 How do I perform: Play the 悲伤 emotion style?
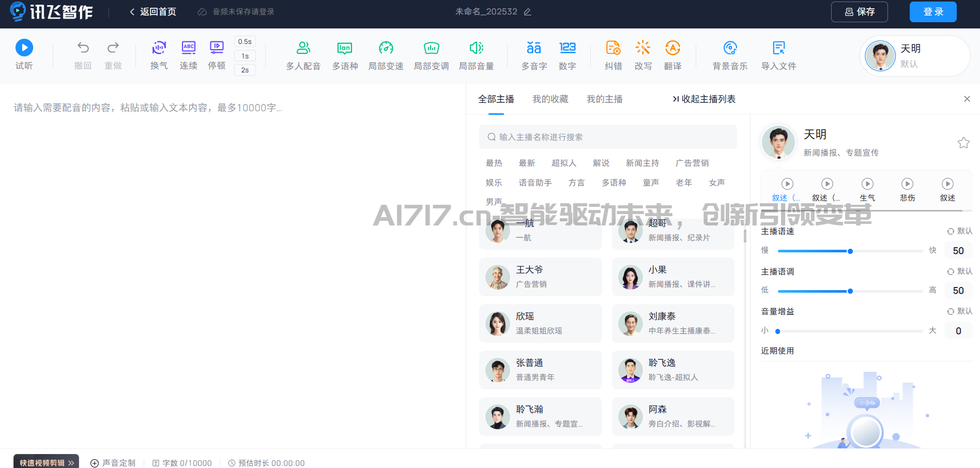pyautogui.click(x=907, y=184)
